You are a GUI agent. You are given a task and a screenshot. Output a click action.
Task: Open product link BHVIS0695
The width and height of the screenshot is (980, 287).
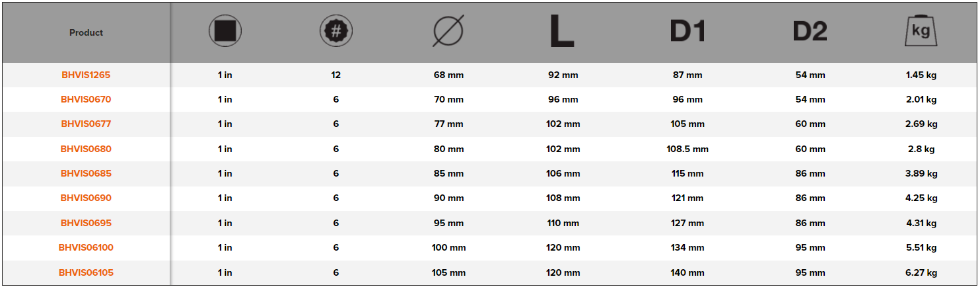86,223
